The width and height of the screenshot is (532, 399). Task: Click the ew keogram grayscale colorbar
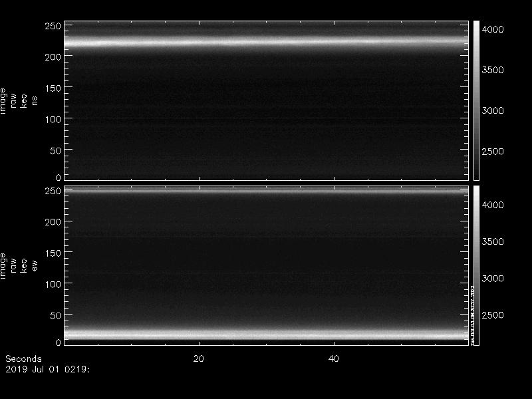click(x=476, y=265)
